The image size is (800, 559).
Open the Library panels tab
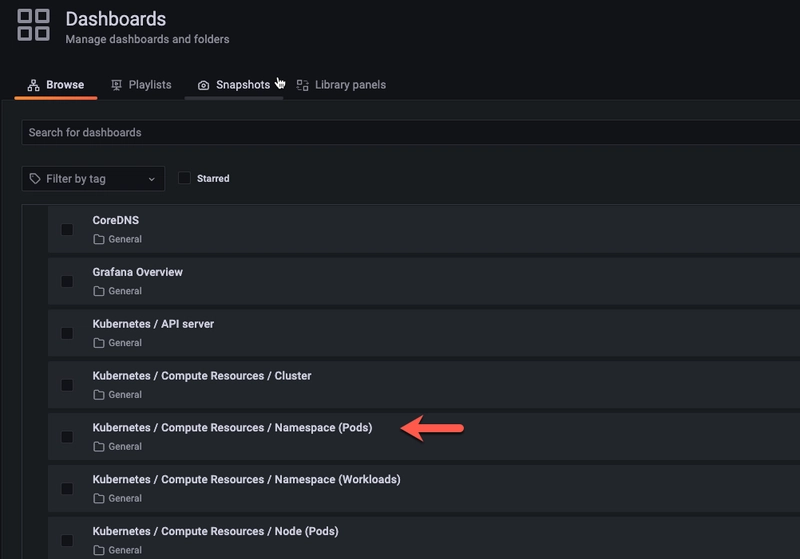coord(349,85)
